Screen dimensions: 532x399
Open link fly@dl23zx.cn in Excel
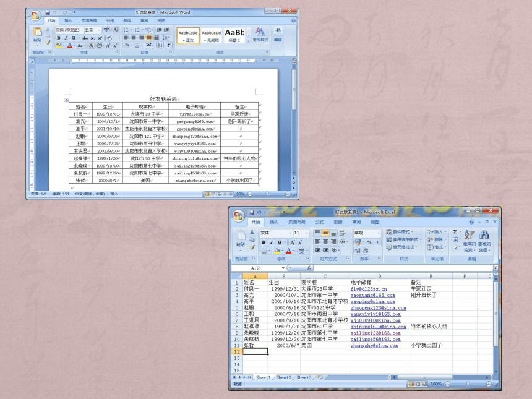[x=369, y=289]
